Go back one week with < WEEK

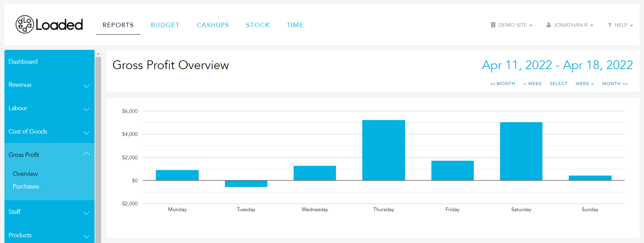pyautogui.click(x=532, y=84)
